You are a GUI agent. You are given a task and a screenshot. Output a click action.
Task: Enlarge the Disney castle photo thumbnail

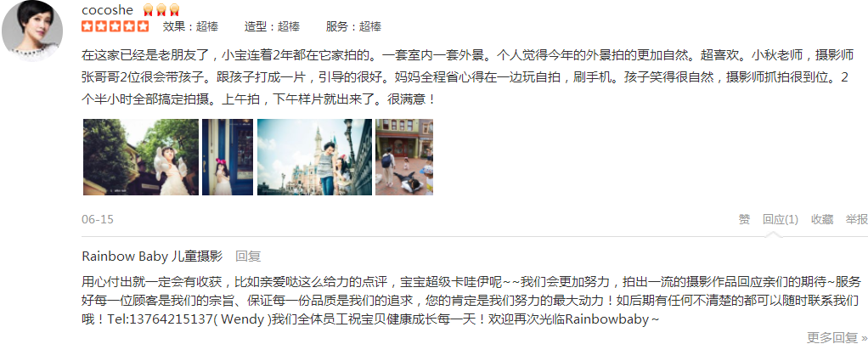click(x=314, y=157)
